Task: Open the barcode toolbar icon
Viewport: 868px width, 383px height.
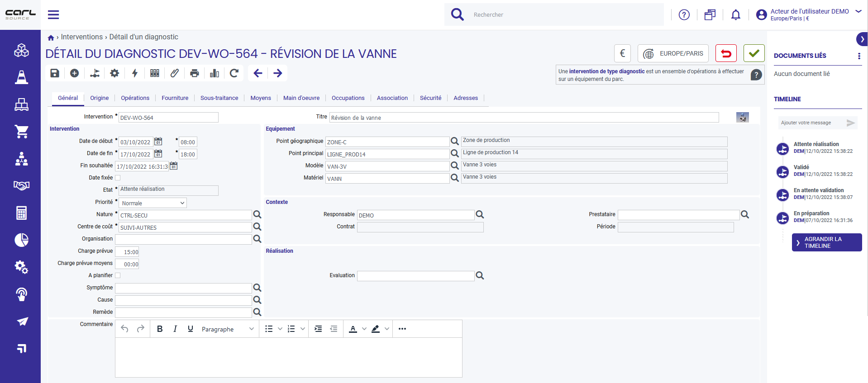Action: [x=155, y=73]
